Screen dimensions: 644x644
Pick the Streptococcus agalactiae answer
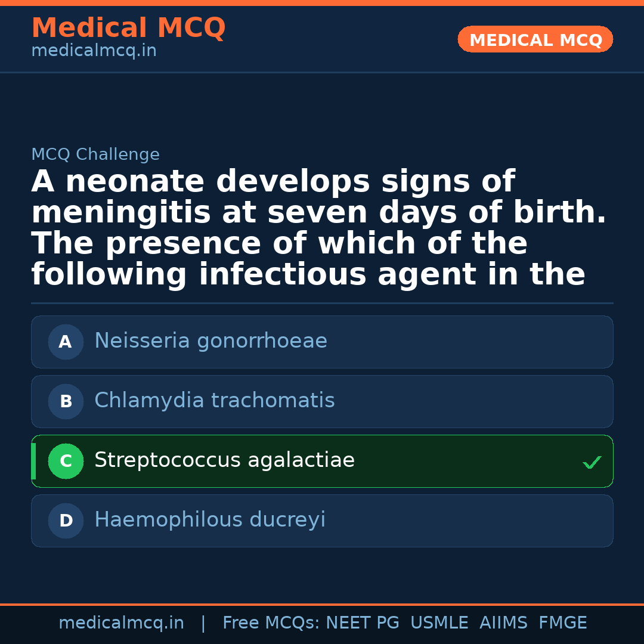click(224, 460)
